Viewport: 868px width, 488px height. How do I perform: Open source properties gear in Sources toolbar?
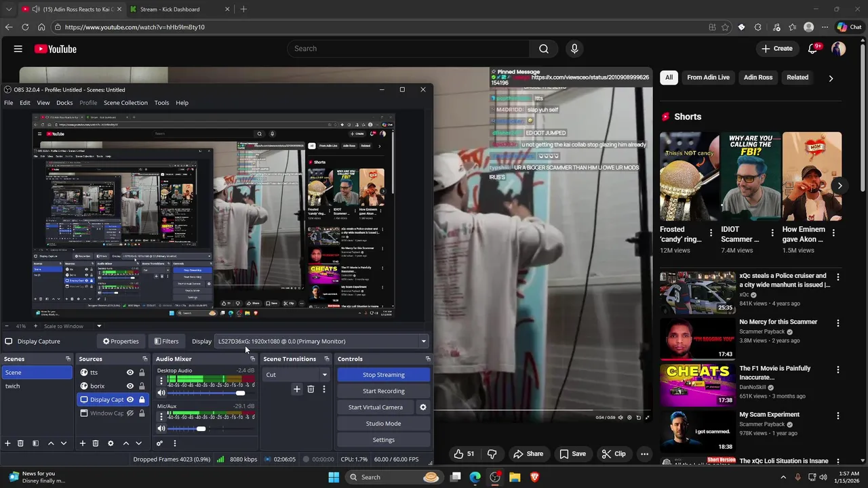111,443
